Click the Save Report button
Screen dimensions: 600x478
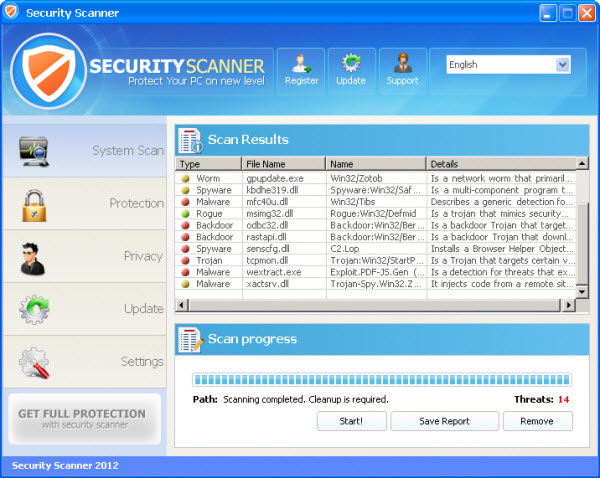443,421
